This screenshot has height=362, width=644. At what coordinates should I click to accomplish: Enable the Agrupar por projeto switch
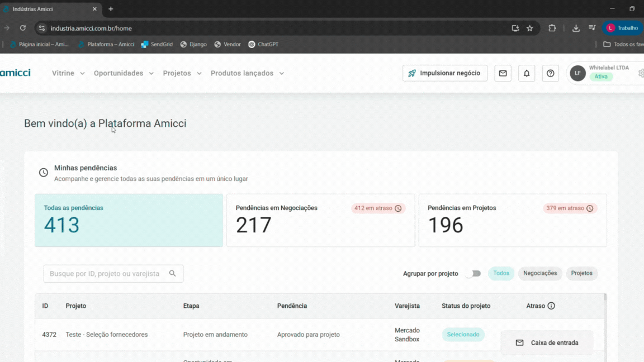[x=473, y=274]
